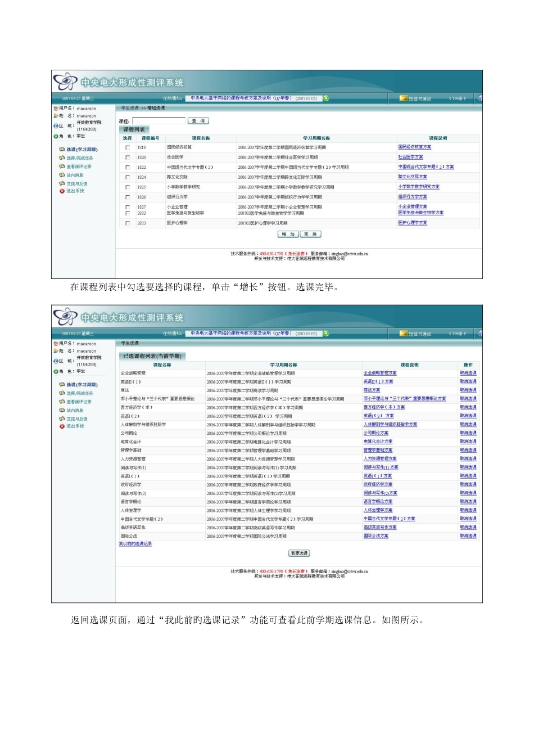Viewport: 534px width, 756px height.
Task: Click 取消选课 for 商法 row
Action: (468, 390)
